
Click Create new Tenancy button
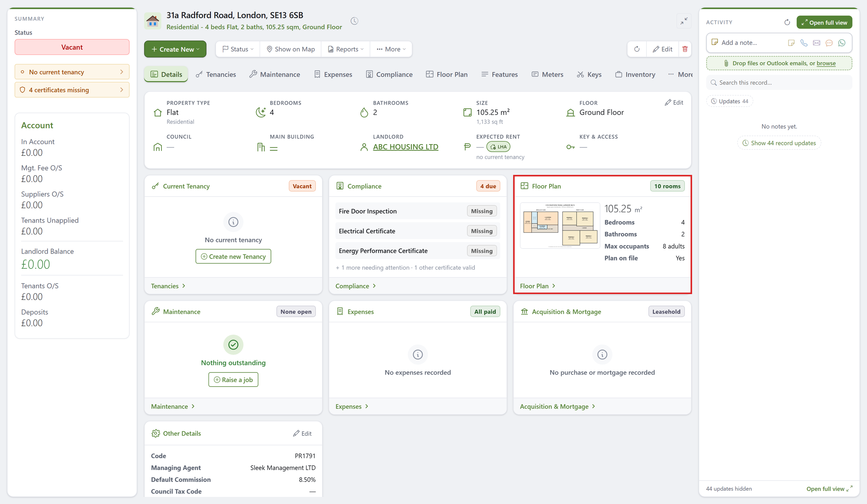click(x=233, y=257)
